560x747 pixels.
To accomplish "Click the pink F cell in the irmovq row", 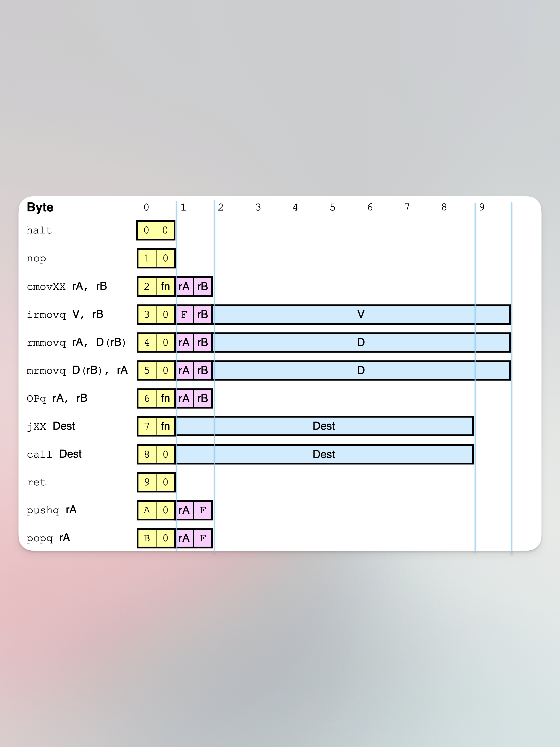I will (x=184, y=314).
